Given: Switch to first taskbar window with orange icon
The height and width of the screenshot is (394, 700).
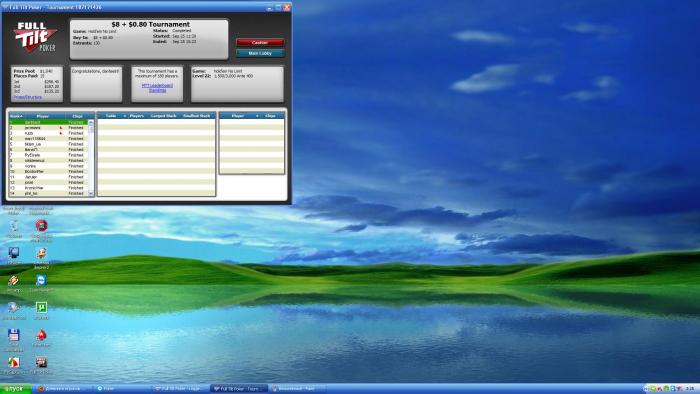Looking at the screenshot, I should (64, 389).
